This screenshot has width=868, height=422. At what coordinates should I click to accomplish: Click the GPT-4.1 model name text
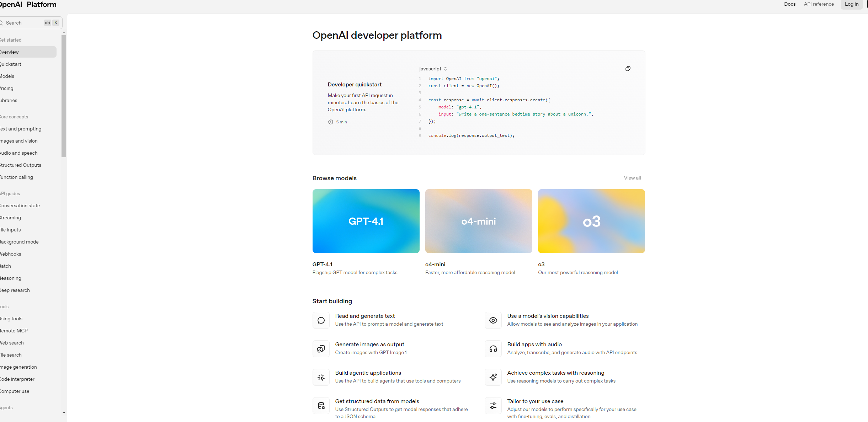pyautogui.click(x=323, y=265)
